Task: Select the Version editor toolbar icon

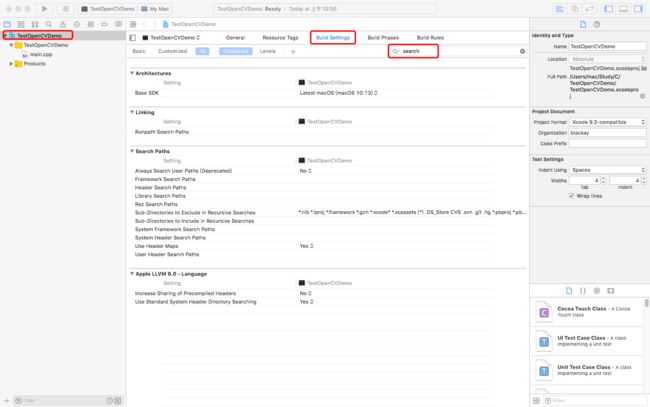Action: (589, 9)
